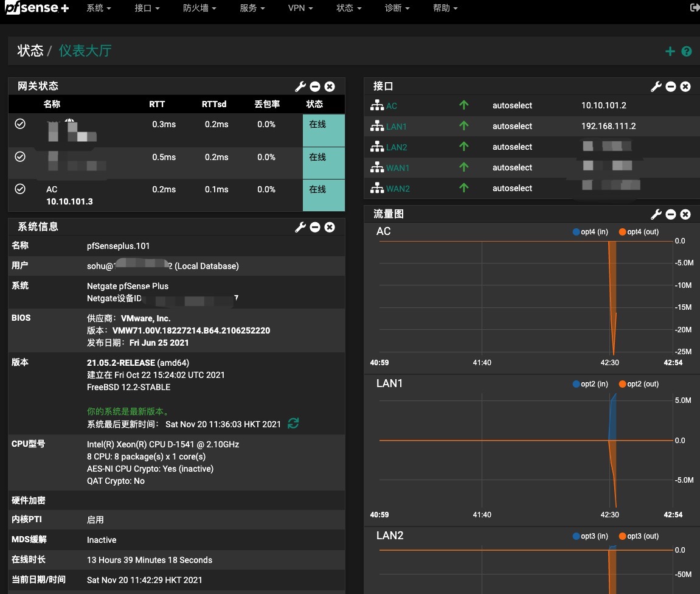Open the dashboard help question icon
The height and width of the screenshot is (594, 700).
click(687, 51)
